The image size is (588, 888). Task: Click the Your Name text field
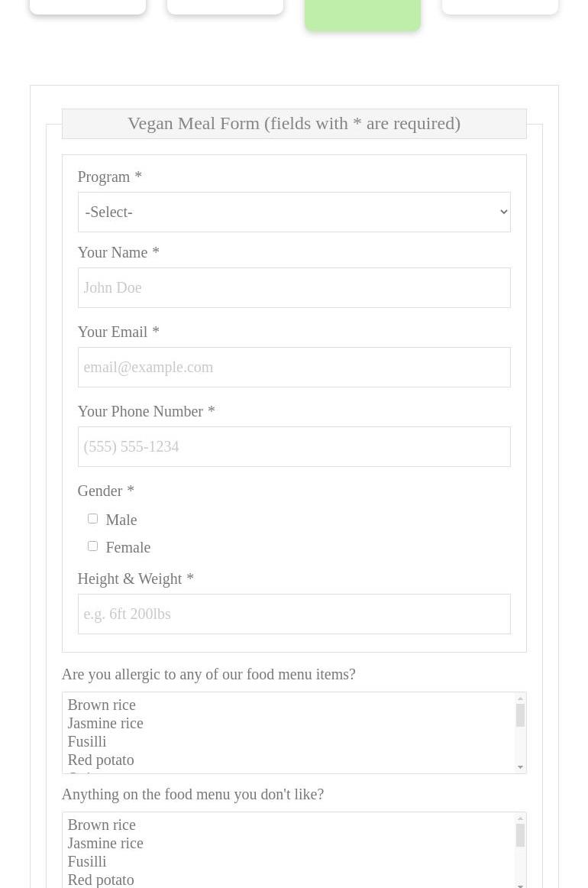294,287
